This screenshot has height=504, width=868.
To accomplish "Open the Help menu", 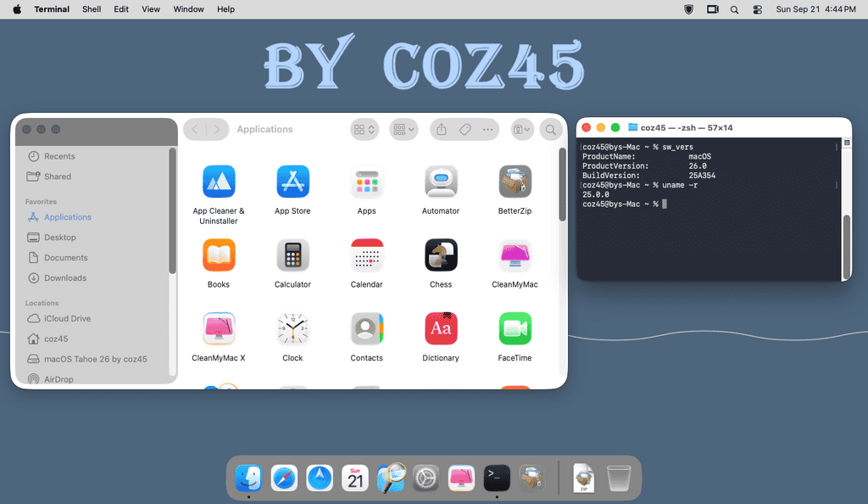I will 225,9.
